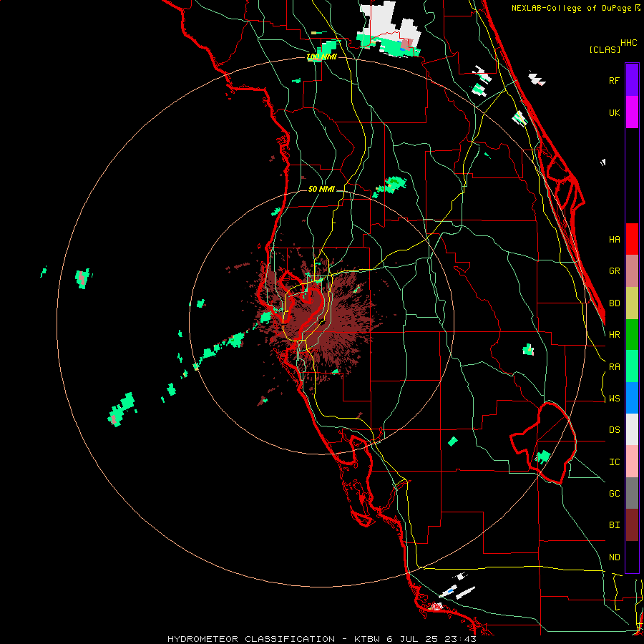Click the 50 NMI range ring label
This screenshot has height=644, width=644.
pyautogui.click(x=321, y=189)
